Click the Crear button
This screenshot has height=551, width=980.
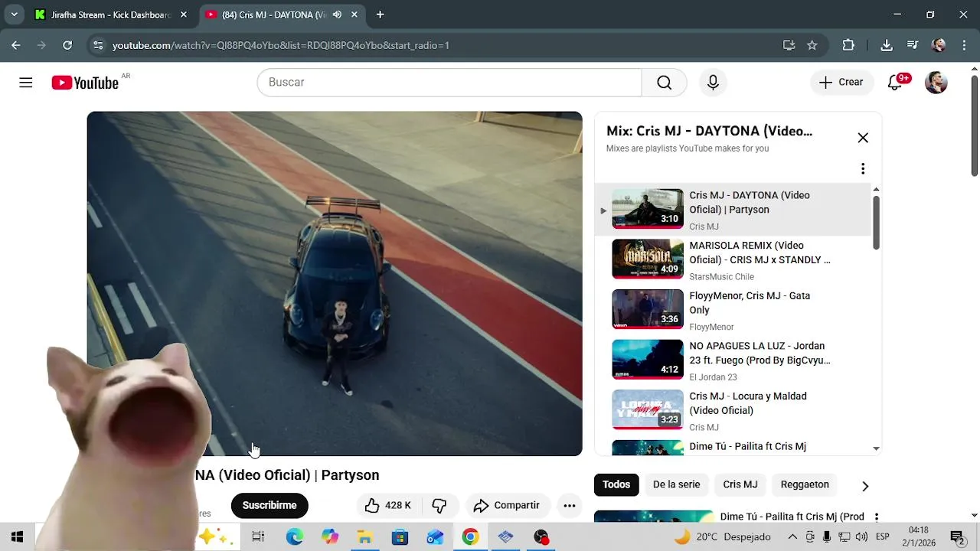click(x=841, y=83)
